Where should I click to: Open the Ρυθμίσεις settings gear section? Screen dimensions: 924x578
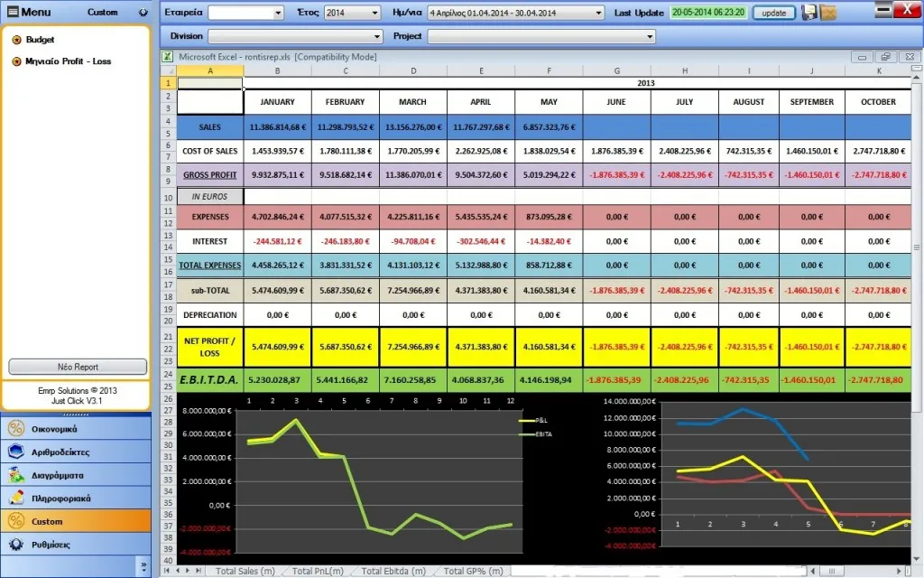click(76, 545)
